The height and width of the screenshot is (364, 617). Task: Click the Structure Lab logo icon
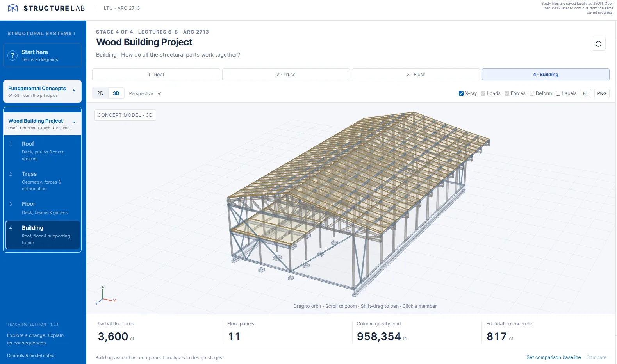pos(13,8)
